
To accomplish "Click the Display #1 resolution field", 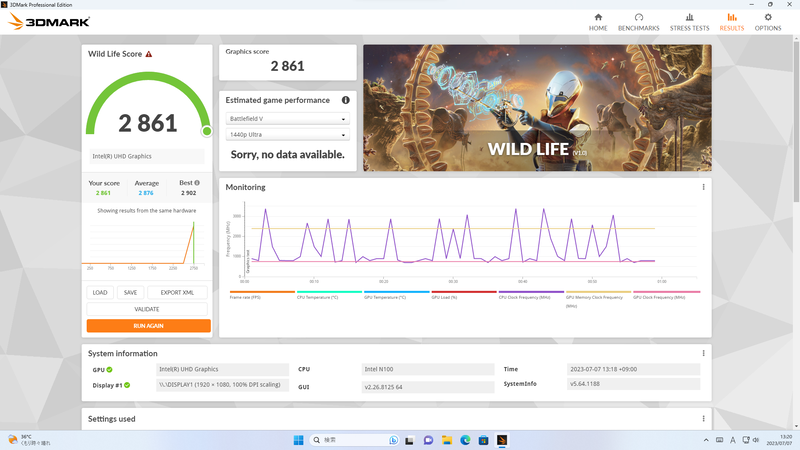I will pos(222,385).
